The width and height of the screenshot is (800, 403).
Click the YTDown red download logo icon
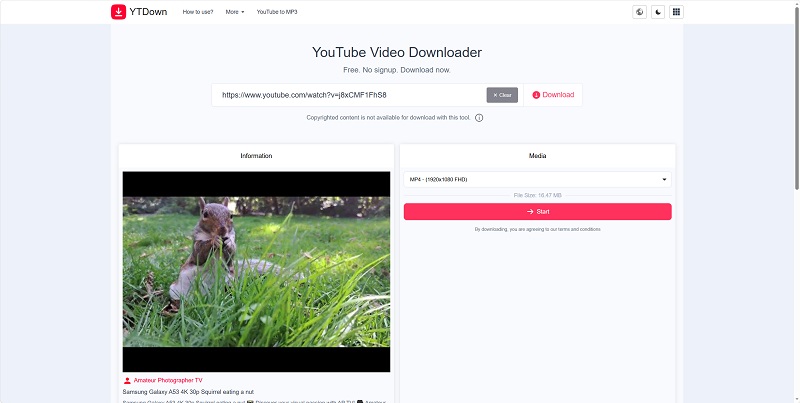(118, 12)
